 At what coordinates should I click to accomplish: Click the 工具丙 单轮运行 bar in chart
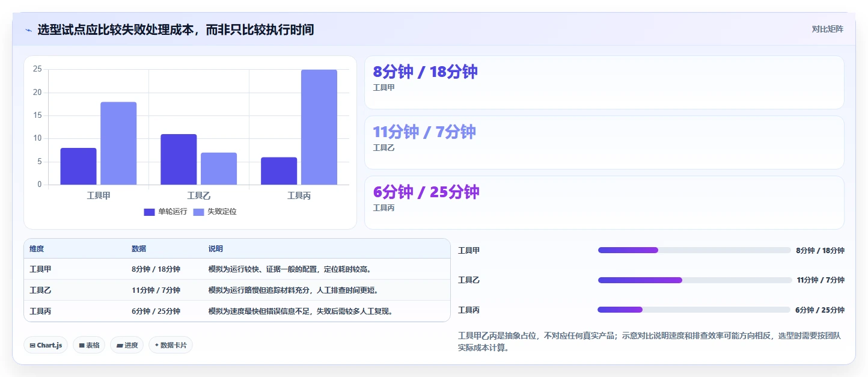pos(279,171)
